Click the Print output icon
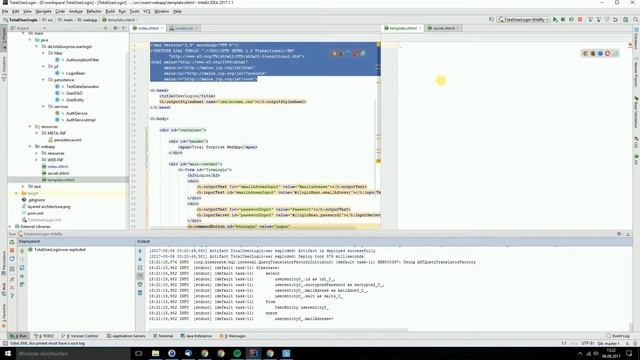 [x=140, y=284]
